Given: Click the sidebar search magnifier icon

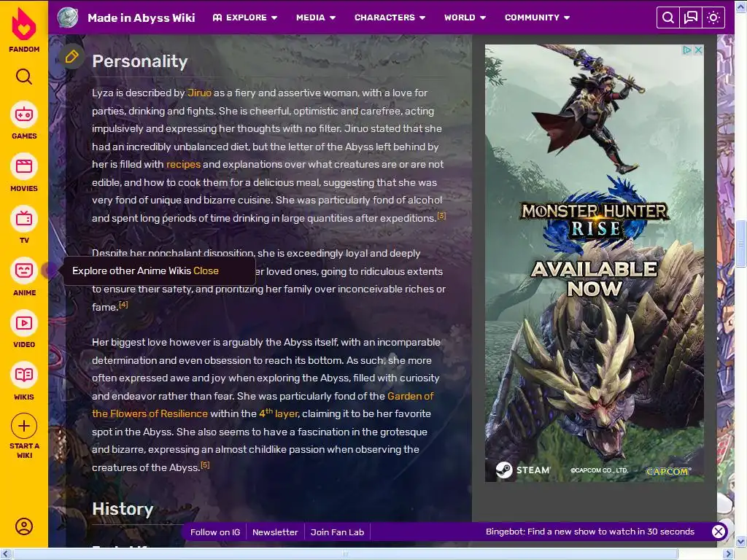Looking at the screenshot, I should pos(24,76).
